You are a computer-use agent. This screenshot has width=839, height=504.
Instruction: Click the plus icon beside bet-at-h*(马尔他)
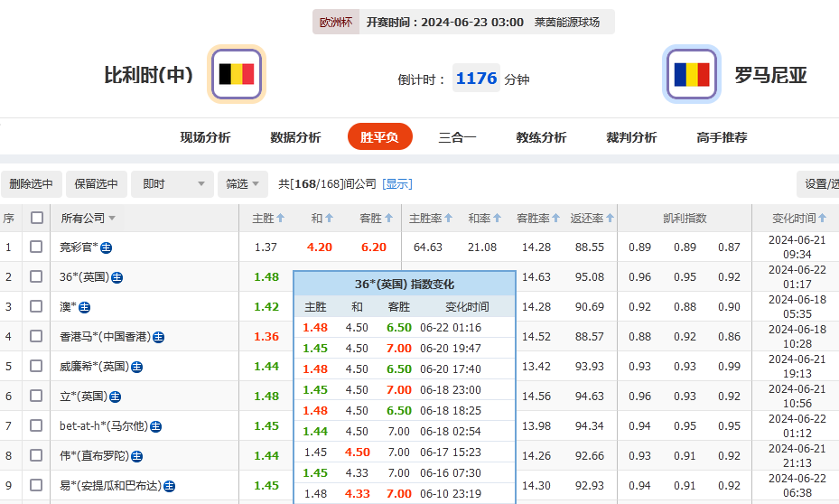(x=156, y=426)
